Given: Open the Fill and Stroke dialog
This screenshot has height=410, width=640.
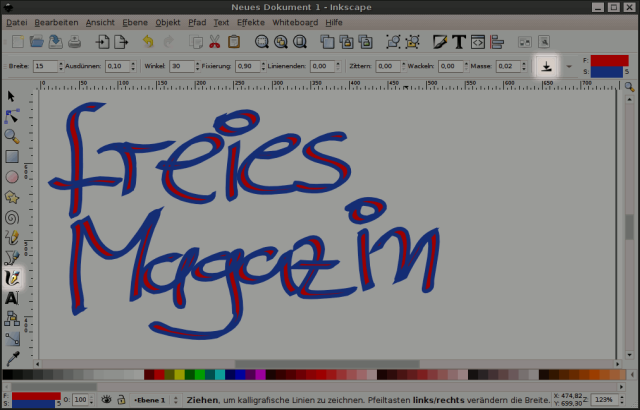Looking at the screenshot, I should (440, 42).
